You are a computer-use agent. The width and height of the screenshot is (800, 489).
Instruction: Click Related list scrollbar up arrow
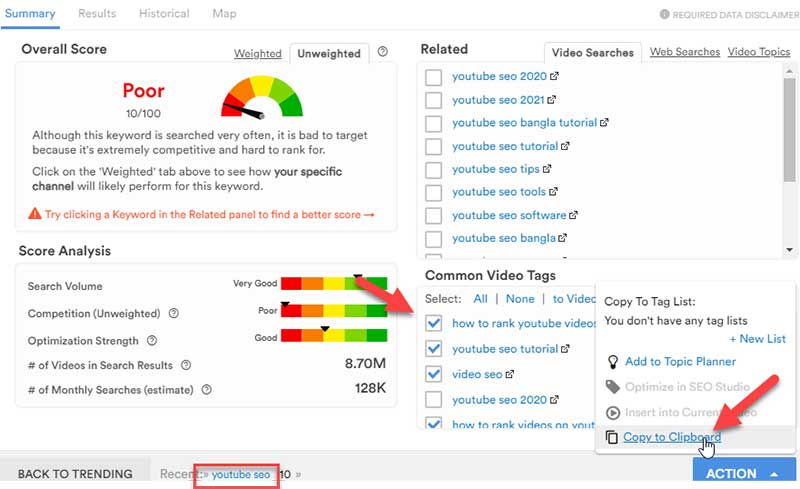789,71
